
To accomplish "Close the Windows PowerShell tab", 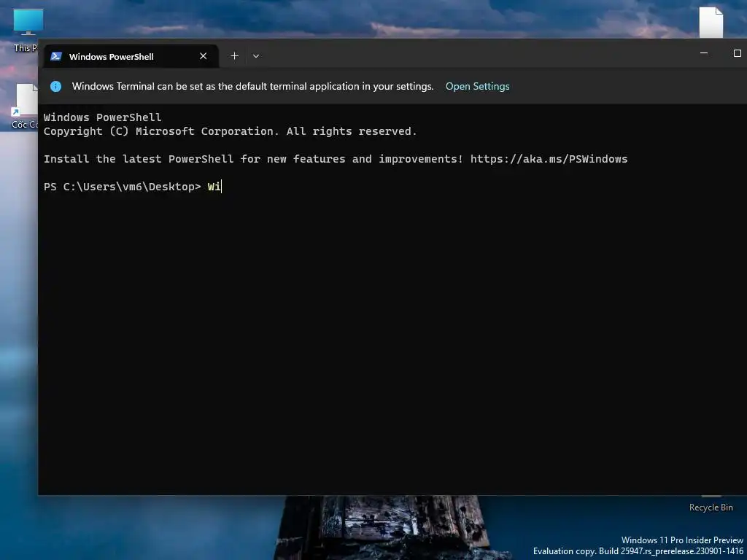I will pos(204,56).
